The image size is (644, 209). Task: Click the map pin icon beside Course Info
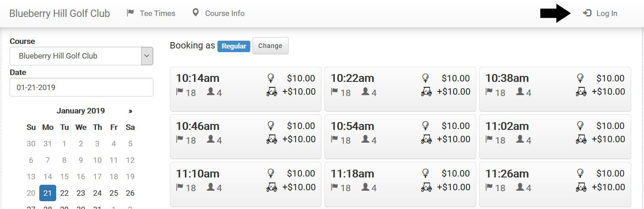pos(195,13)
